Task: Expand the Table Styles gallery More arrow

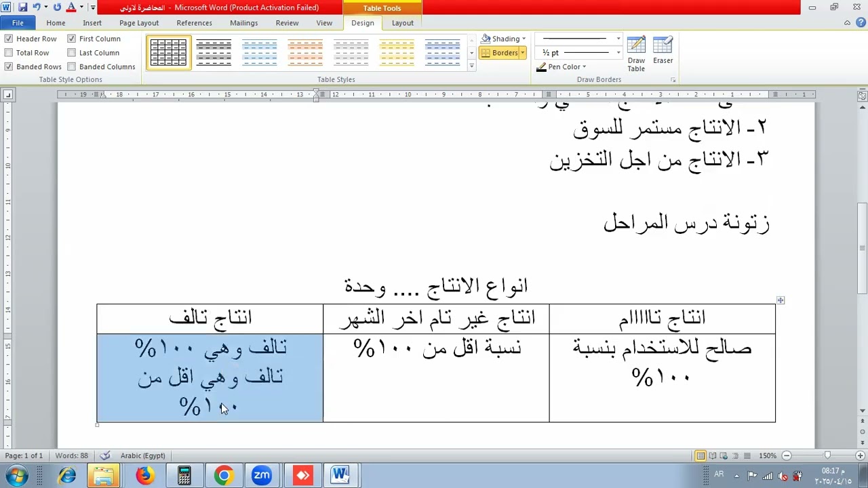Action: pos(471,66)
